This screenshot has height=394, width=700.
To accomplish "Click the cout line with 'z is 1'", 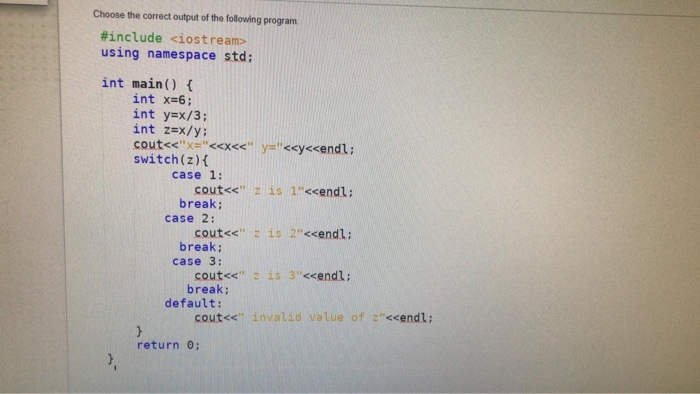I will tap(274, 191).
